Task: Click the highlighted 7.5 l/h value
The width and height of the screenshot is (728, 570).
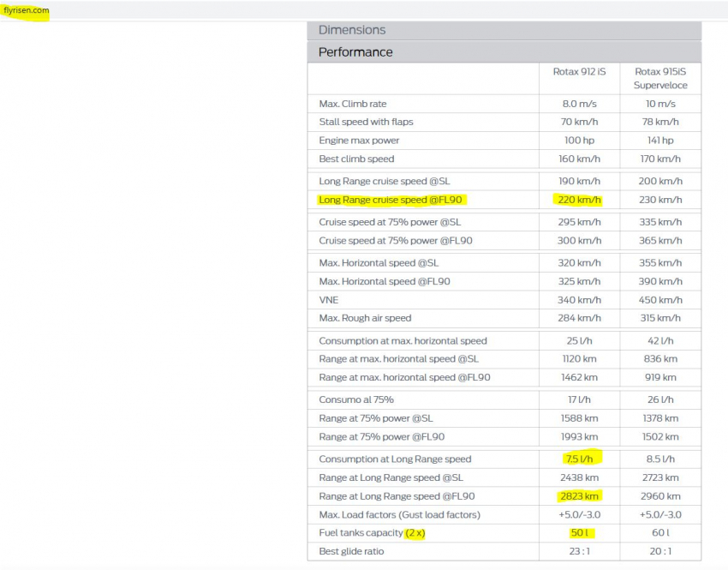Action: [579, 460]
